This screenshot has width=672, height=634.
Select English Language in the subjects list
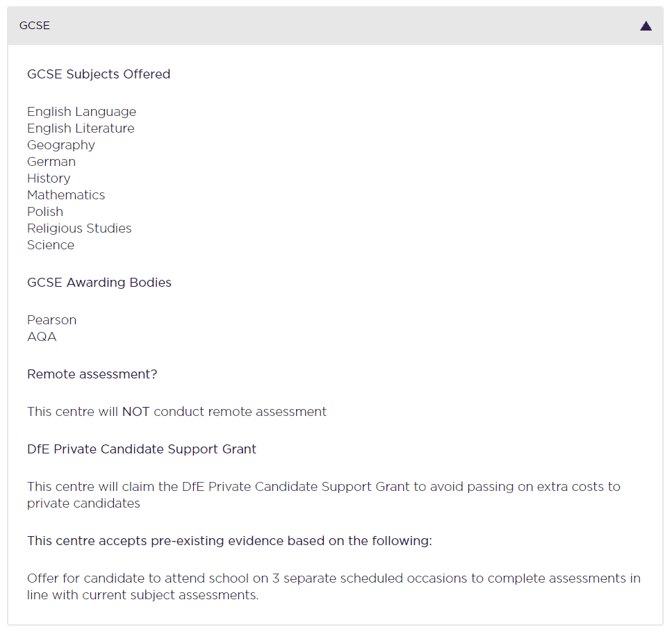[81, 112]
